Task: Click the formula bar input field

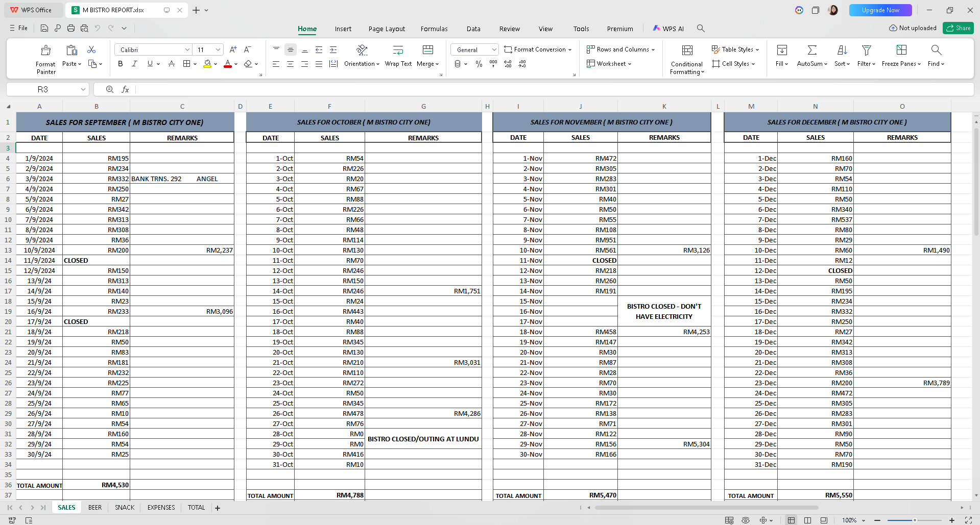Action: [x=554, y=89]
